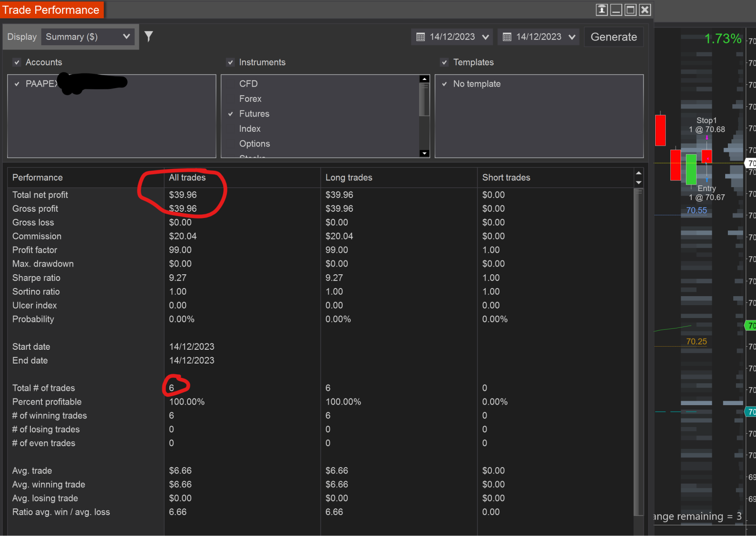Click the Trade Performance title tab

tap(51, 9)
